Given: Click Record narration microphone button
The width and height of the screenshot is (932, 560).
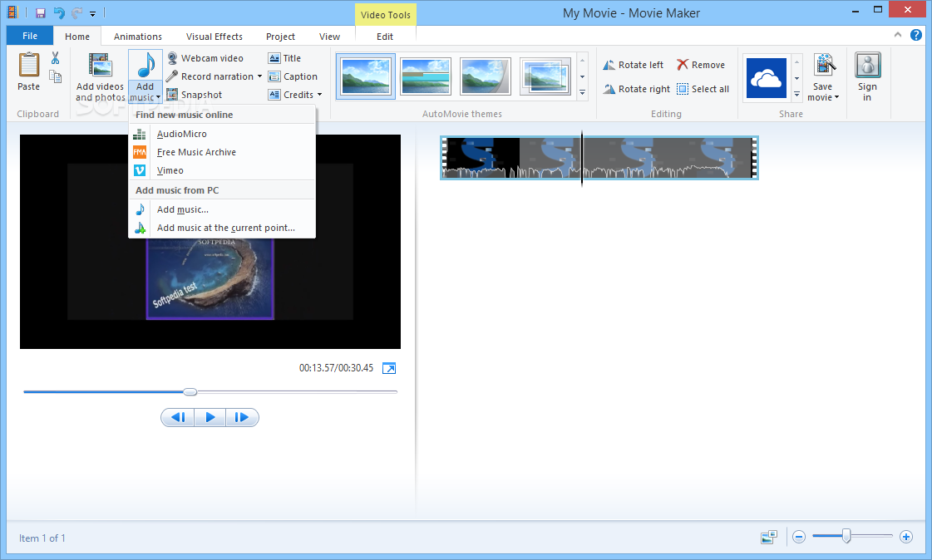Looking at the screenshot, I should [x=210, y=76].
